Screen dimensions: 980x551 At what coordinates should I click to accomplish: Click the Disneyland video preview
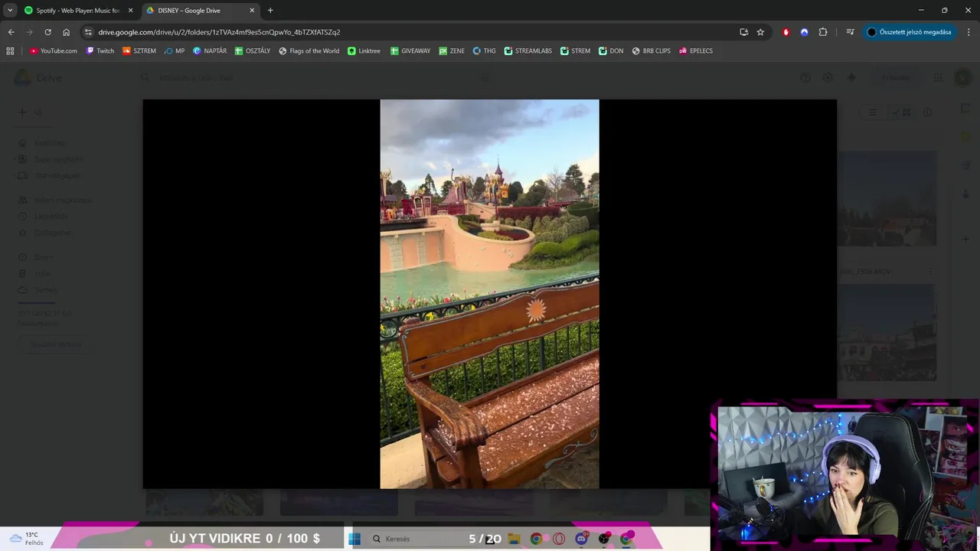coord(489,294)
